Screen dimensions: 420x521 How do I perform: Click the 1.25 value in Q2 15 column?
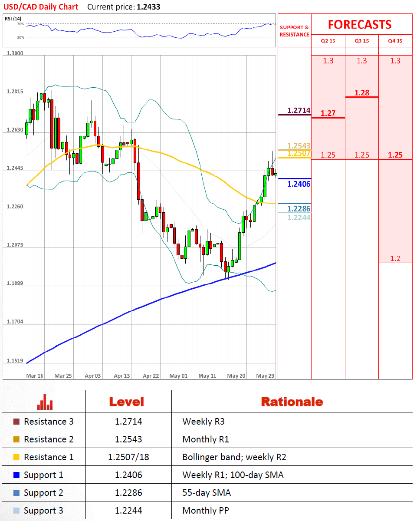click(x=328, y=155)
